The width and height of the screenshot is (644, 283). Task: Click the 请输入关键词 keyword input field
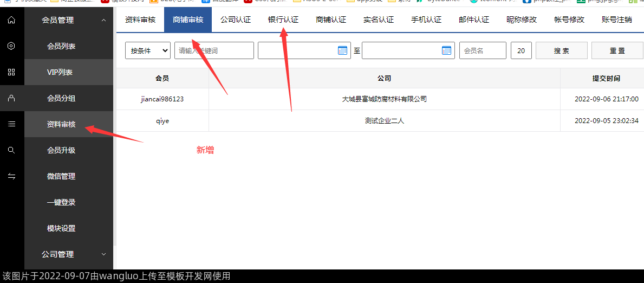pyautogui.click(x=214, y=50)
